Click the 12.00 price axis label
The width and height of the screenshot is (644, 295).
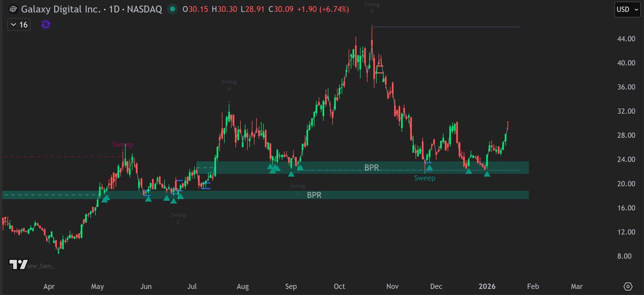pyautogui.click(x=625, y=232)
